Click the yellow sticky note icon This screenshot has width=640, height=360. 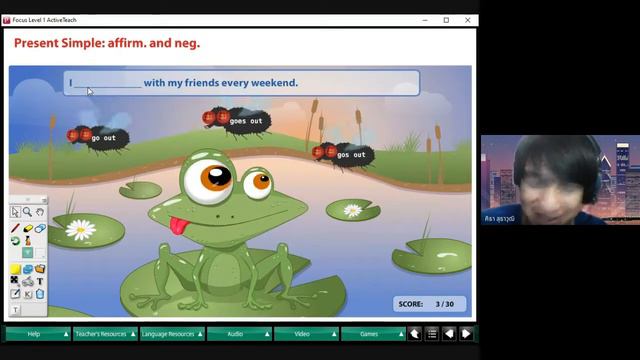15,269
